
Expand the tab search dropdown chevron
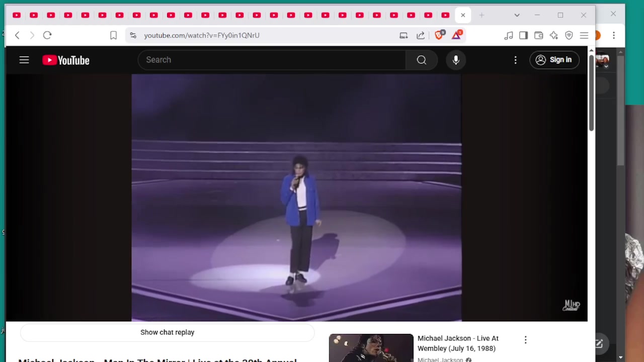pos(517,15)
